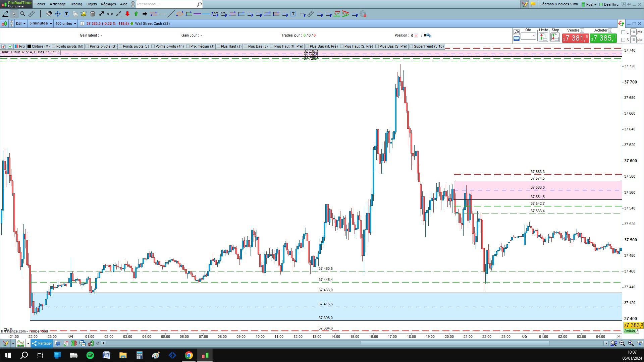Click the Clôture (M) black color swatch
This screenshot has width=644, height=362.
(x=29, y=47)
